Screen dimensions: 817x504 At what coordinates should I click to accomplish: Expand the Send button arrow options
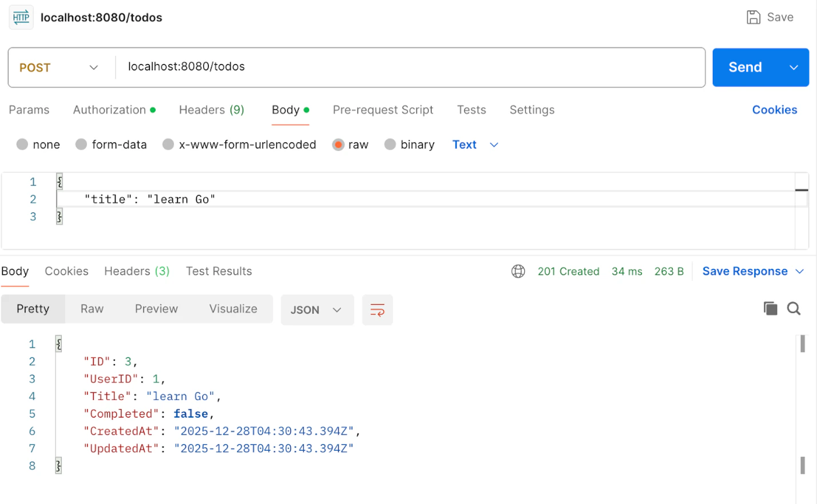click(x=794, y=68)
